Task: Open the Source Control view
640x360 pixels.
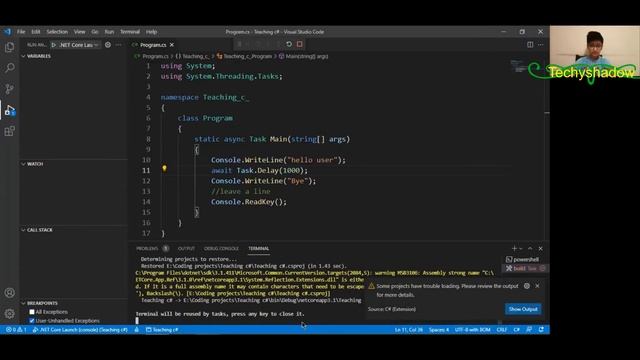Action: [x=9, y=89]
